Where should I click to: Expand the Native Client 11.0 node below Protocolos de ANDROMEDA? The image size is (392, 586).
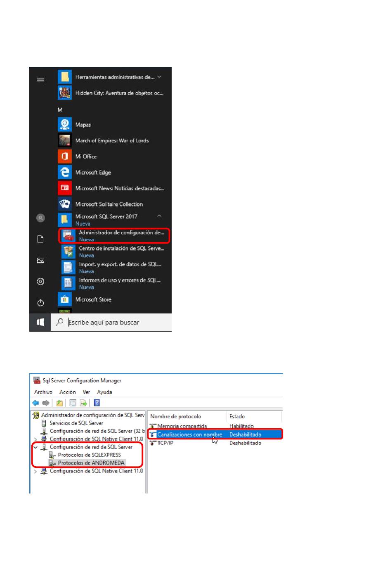click(x=35, y=471)
